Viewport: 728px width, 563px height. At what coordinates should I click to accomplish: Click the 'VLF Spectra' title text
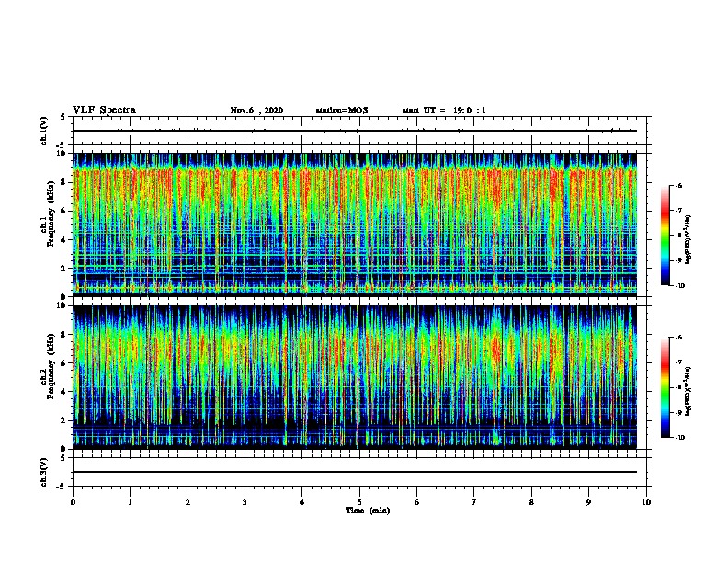click(104, 110)
